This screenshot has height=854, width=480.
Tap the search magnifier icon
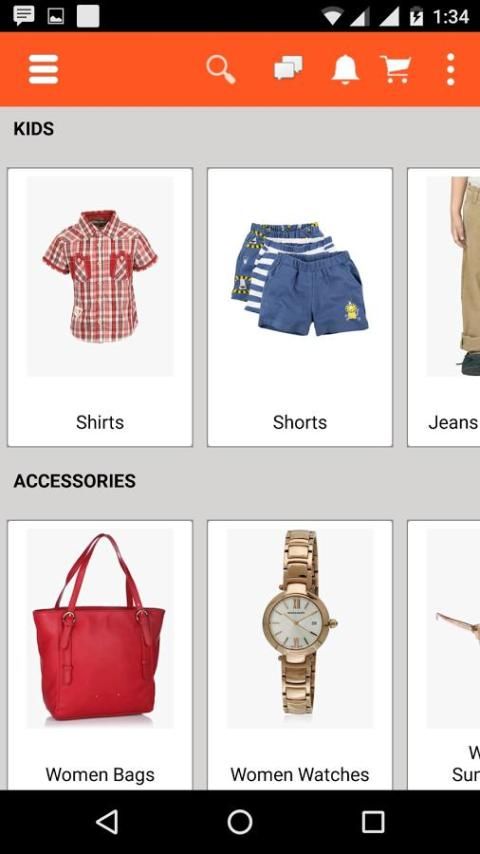pos(221,70)
